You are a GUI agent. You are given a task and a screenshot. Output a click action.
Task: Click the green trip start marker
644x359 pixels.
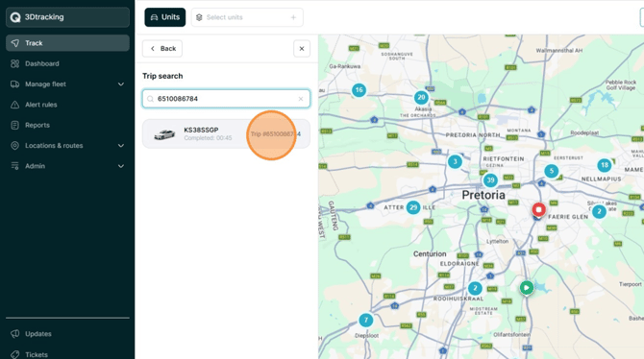coord(527,288)
